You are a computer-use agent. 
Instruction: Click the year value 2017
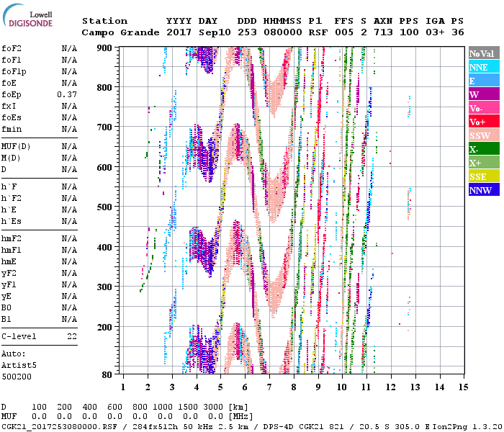coord(179,32)
